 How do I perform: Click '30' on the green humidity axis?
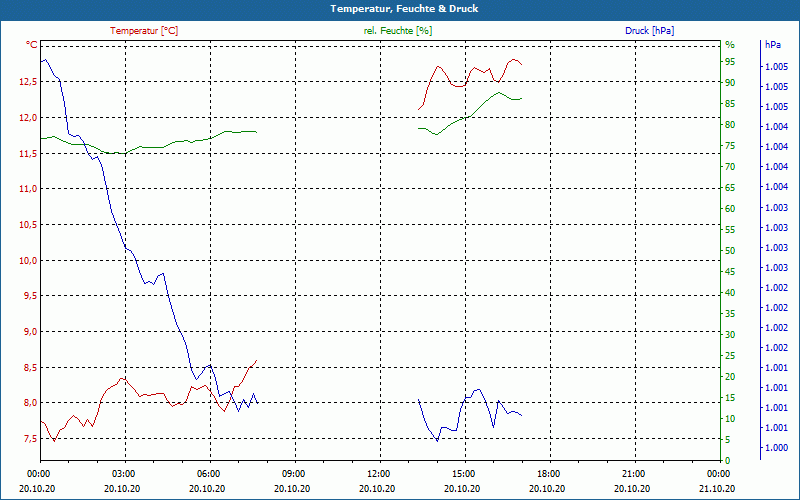tap(730, 335)
